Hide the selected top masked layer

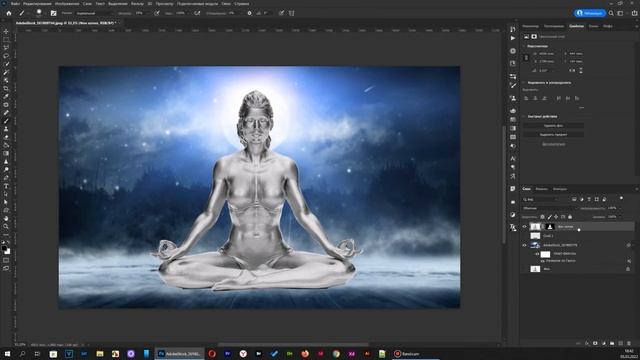click(x=524, y=227)
